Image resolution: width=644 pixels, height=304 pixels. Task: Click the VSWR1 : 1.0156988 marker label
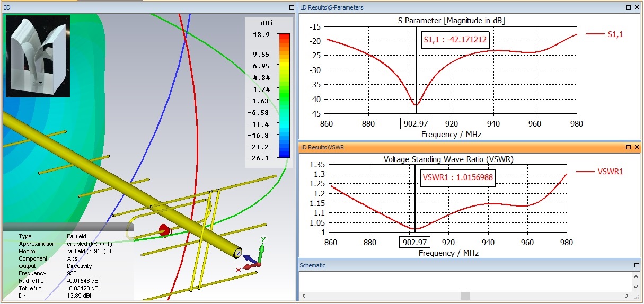click(457, 178)
